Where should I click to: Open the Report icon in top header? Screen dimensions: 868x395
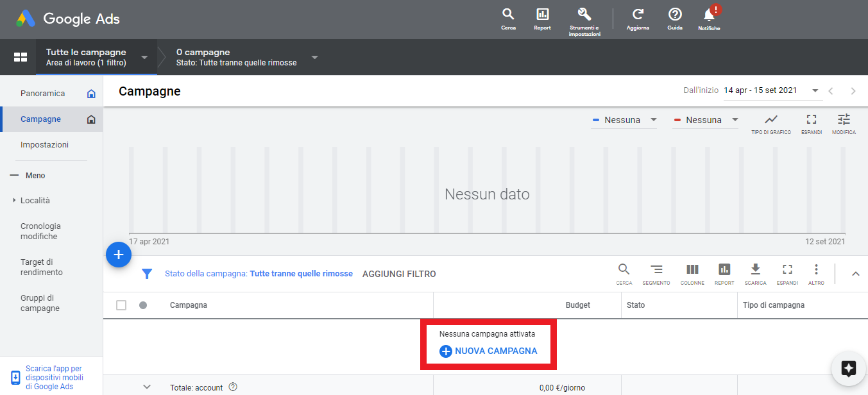click(x=542, y=15)
